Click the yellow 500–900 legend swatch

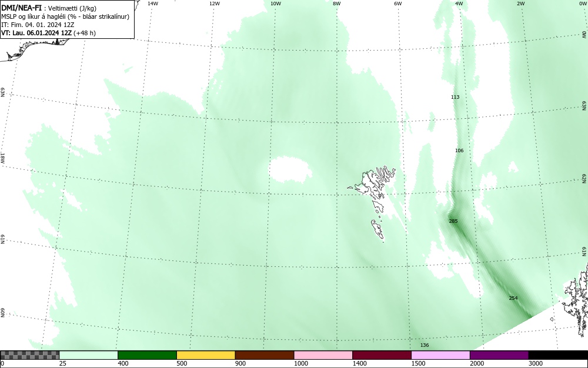[x=206, y=355]
